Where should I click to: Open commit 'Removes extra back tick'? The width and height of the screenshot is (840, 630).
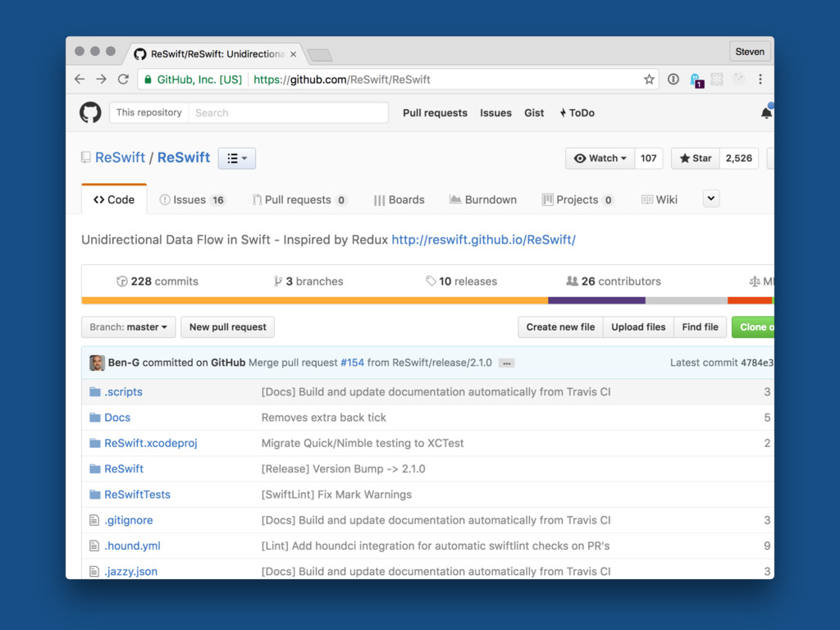pyautogui.click(x=323, y=418)
